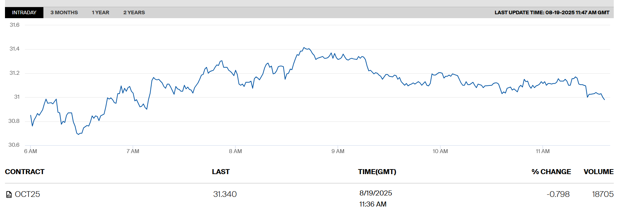The height and width of the screenshot is (209, 644).
Task: Show the 1 YEAR chart
Action: (x=100, y=12)
